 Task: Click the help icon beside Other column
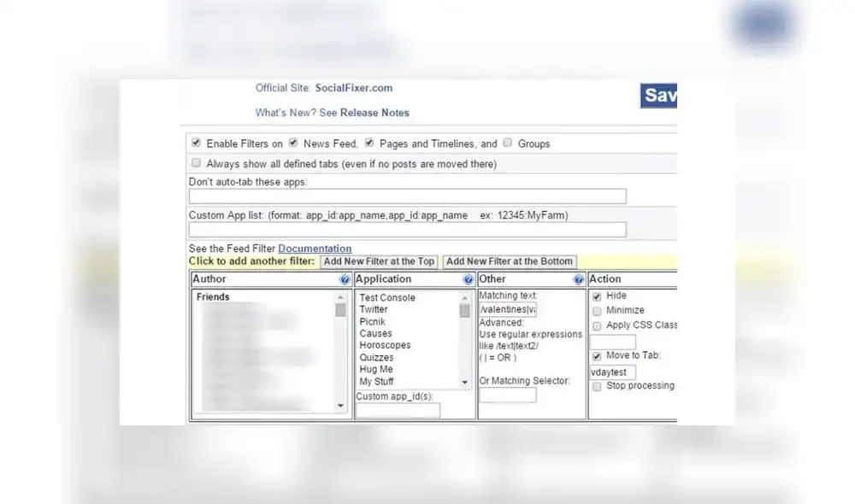577,278
